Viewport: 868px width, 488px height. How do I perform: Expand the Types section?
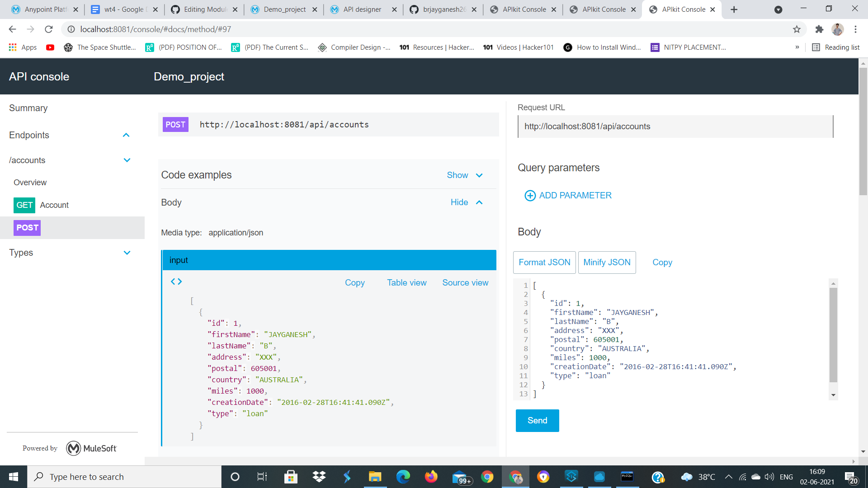127,253
